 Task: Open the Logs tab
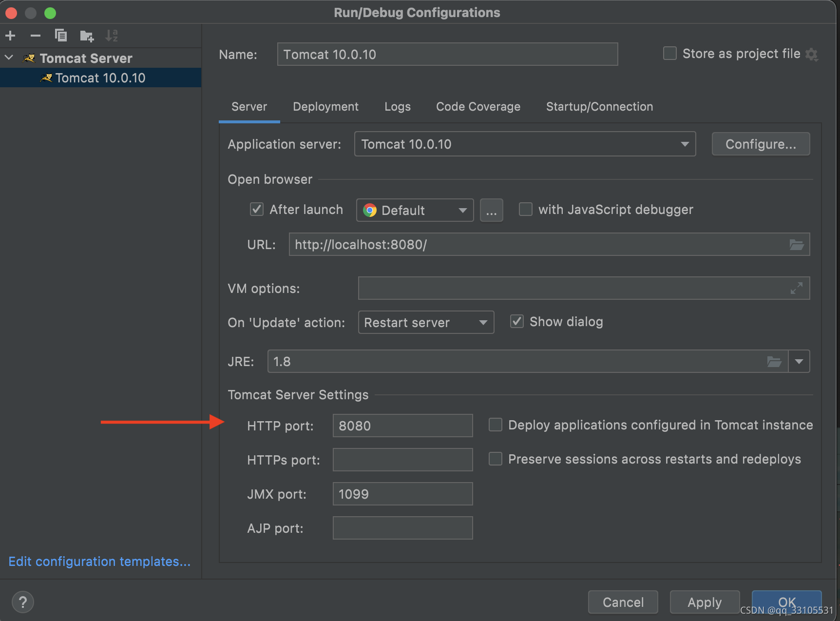pos(397,107)
